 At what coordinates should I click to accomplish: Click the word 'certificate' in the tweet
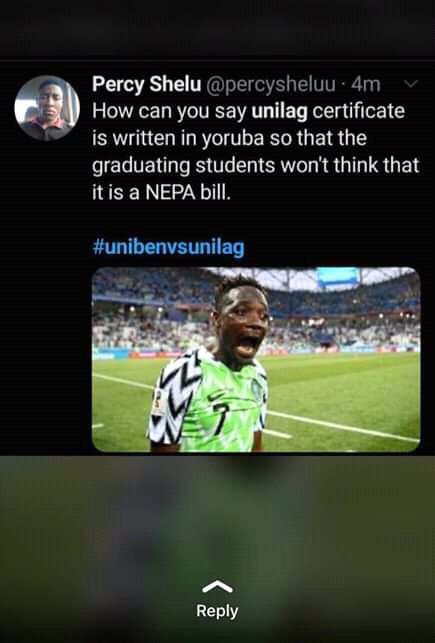click(359, 111)
